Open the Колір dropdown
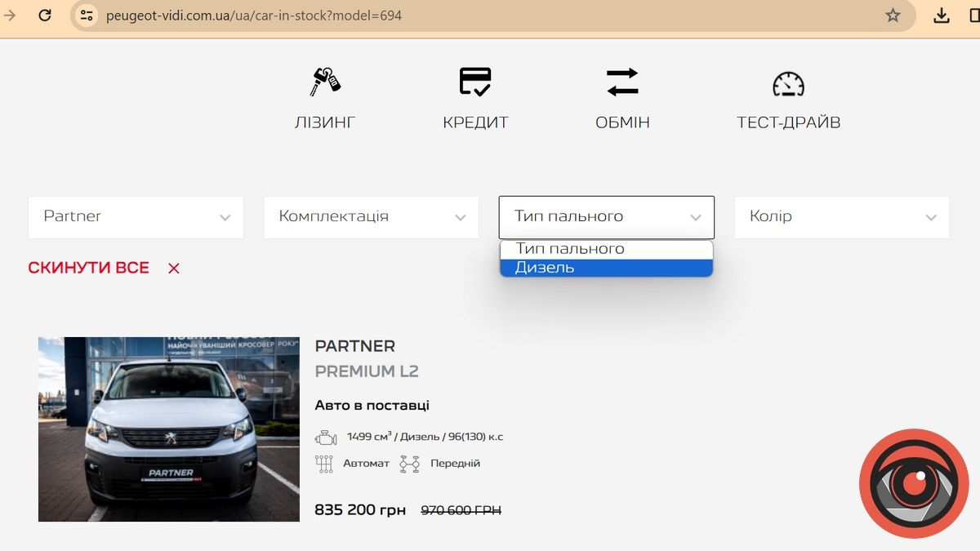 [x=841, y=217]
